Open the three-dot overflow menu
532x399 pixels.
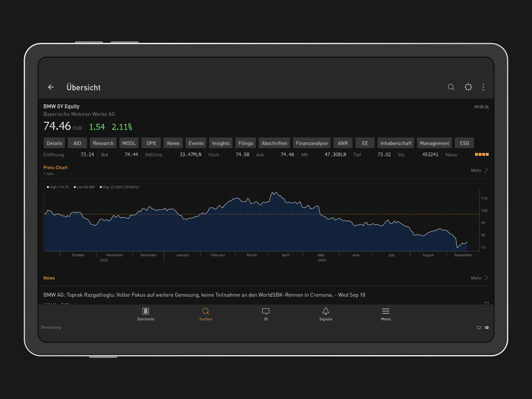tap(483, 87)
